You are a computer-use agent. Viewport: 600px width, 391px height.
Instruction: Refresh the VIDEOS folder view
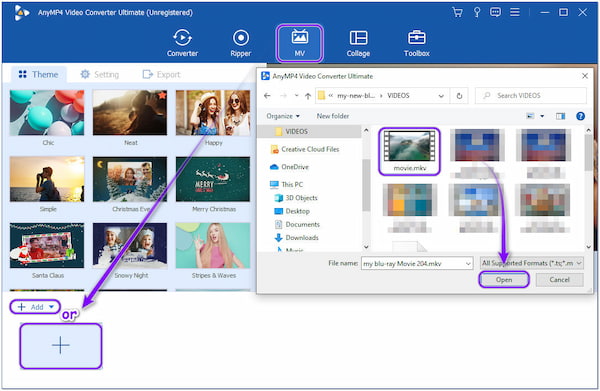(x=459, y=96)
